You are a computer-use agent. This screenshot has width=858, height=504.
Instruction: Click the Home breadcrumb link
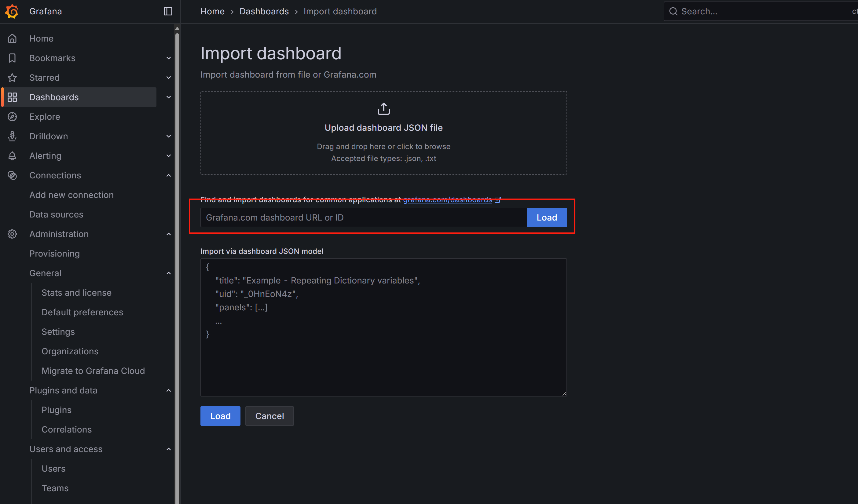tap(212, 11)
